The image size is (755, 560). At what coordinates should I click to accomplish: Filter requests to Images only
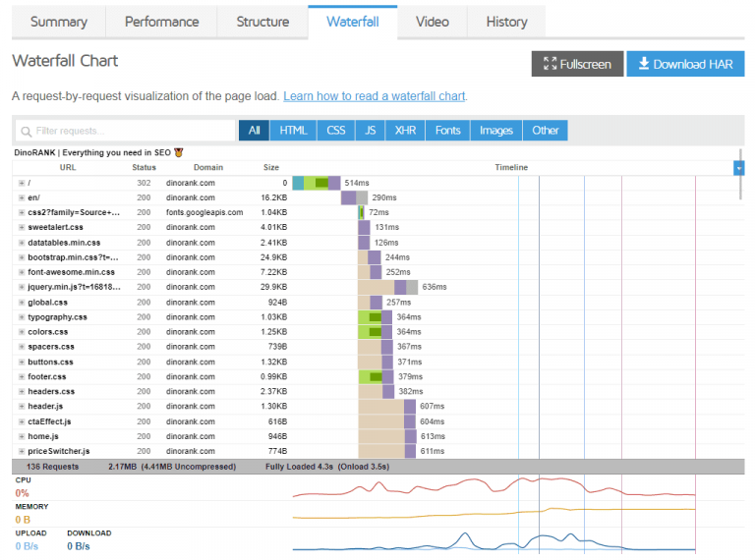(496, 131)
